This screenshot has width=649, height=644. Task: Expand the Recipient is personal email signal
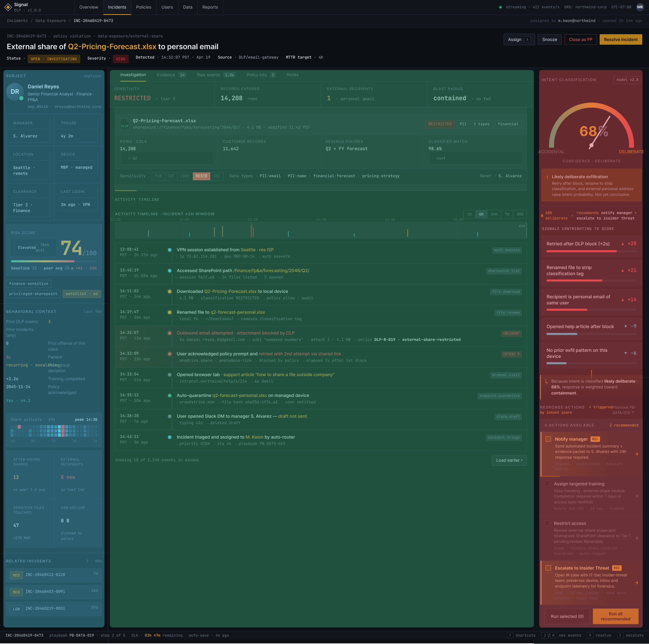591,302
